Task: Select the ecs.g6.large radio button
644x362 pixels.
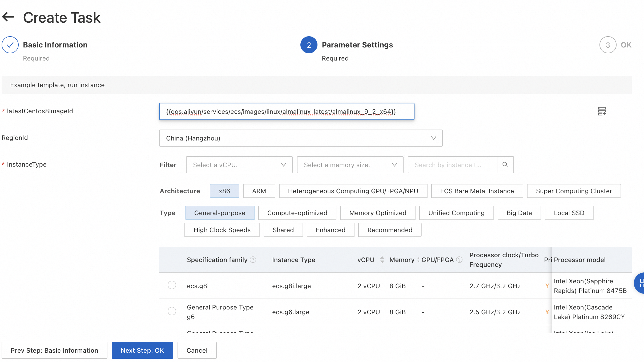Action: tap(172, 311)
